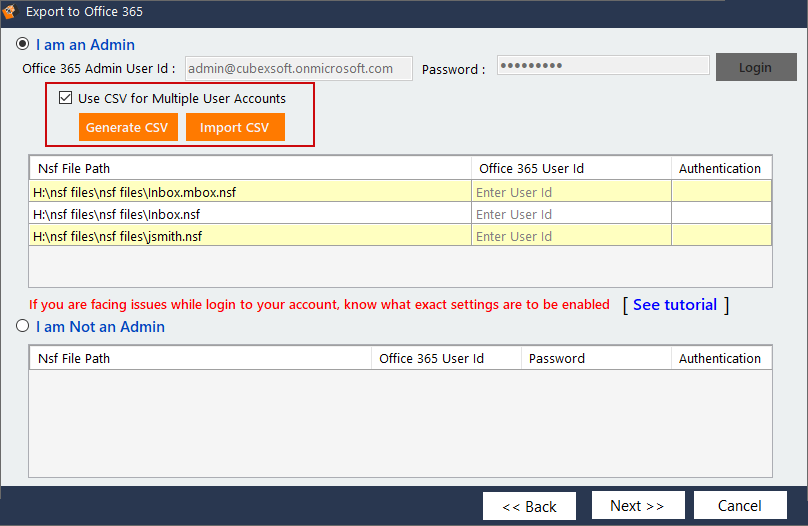Viewport: 808px width, 526px height.
Task: Click Nsf File Path header in admin table
Action: click(x=250, y=168)
